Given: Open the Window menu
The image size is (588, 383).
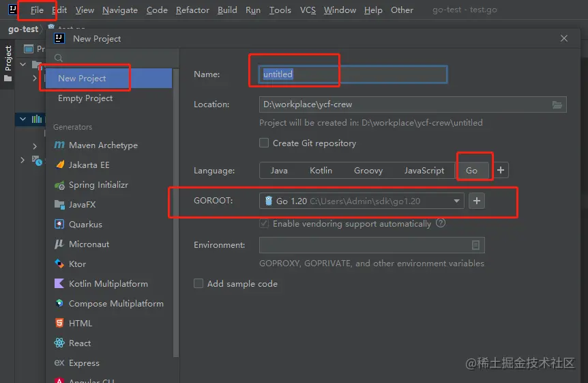Looking at the screenshot, I should (340, 10).
